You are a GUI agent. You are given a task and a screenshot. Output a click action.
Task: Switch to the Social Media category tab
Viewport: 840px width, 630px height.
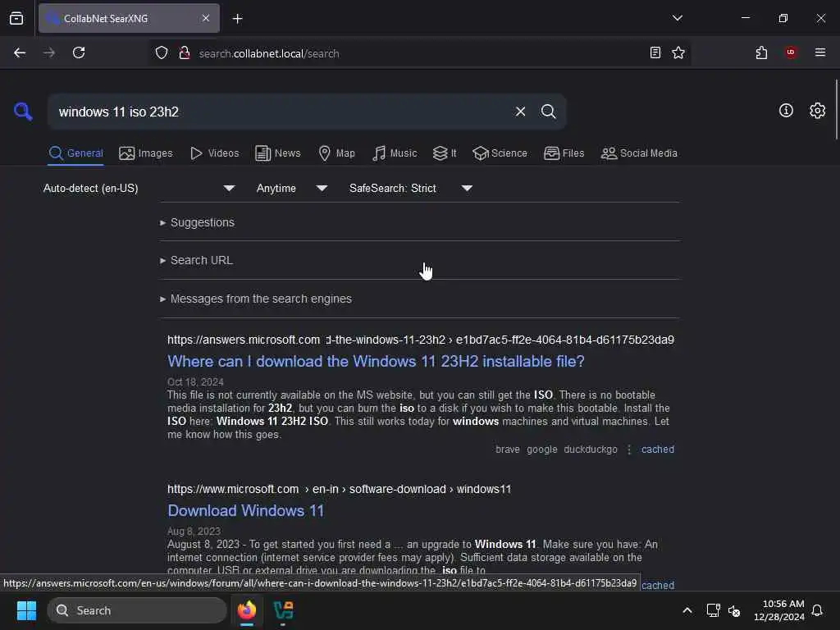pyautogui.click(x=639, y=153)
